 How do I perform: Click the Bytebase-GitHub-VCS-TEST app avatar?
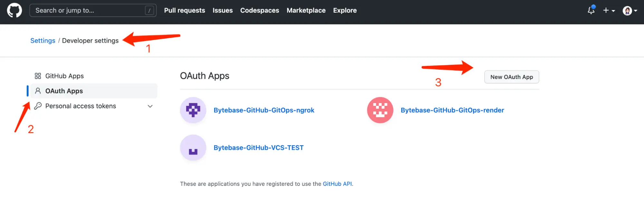coord(193,148)
